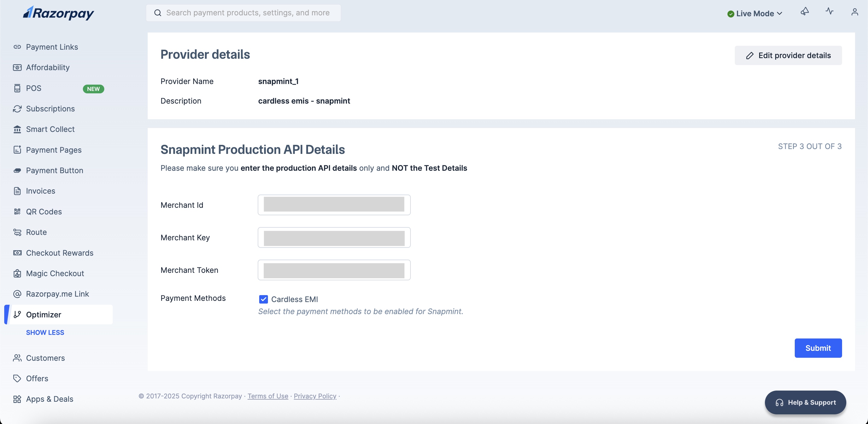Click the search magnifier icon
868x424 pixels.
click(x=157, y=13)
